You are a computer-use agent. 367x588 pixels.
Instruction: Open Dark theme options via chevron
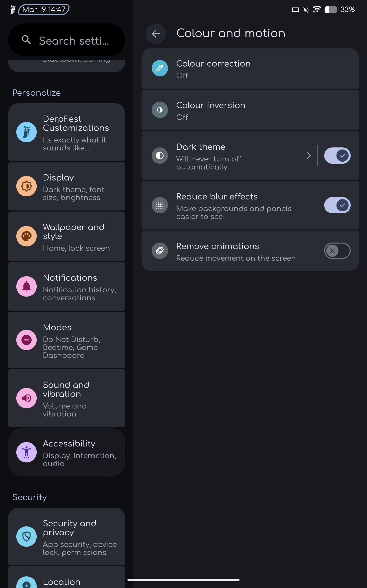[309, 155]
